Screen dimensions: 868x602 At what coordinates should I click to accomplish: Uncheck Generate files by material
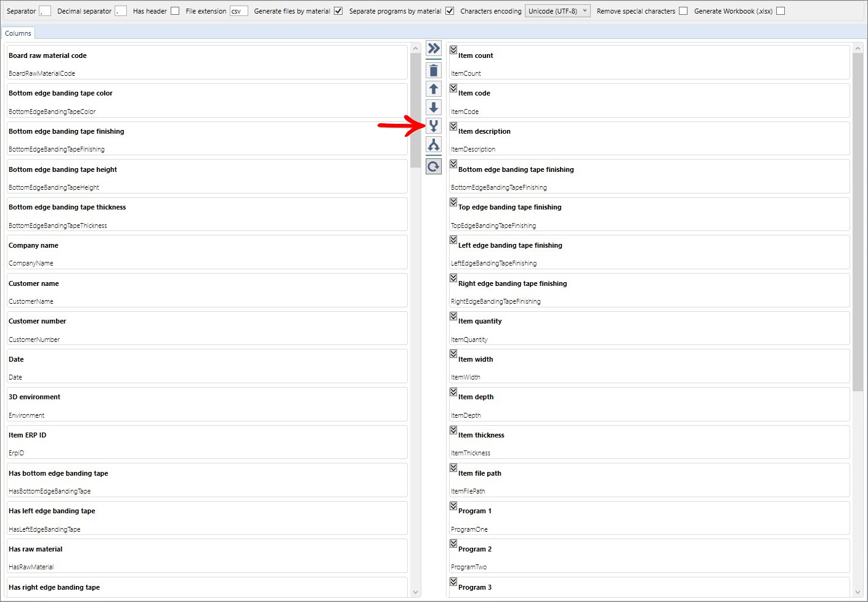(338, 11)
